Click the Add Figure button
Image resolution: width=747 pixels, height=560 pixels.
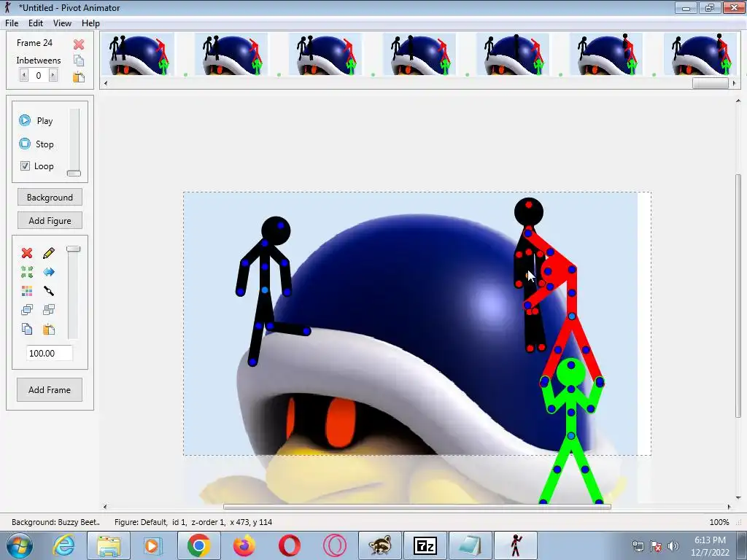click(50, 220)
